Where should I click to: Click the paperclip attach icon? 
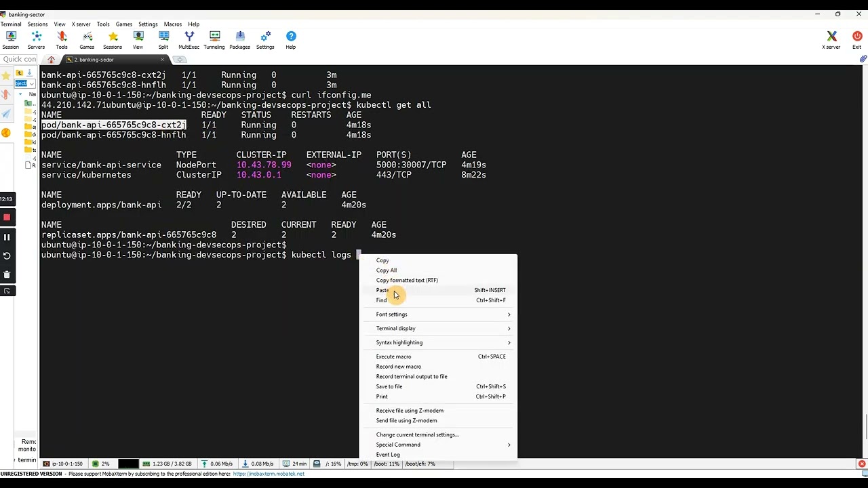coord(863,60)
